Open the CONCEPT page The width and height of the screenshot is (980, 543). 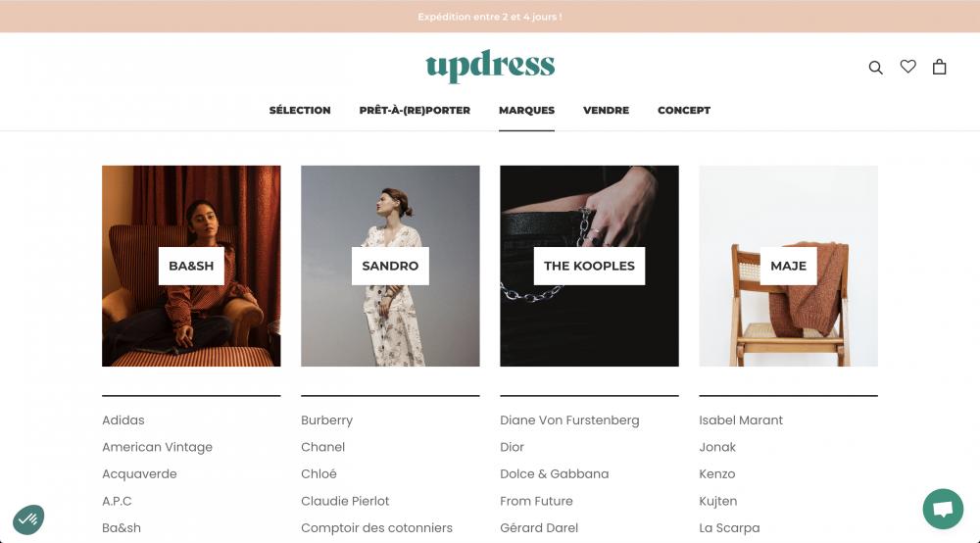[684, 110]
